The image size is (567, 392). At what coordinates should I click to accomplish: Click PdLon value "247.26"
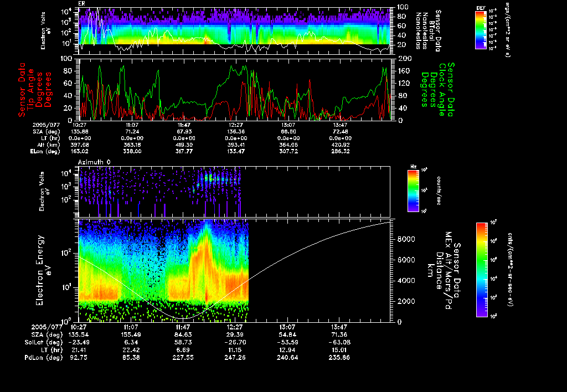click(x=235, y=358)
